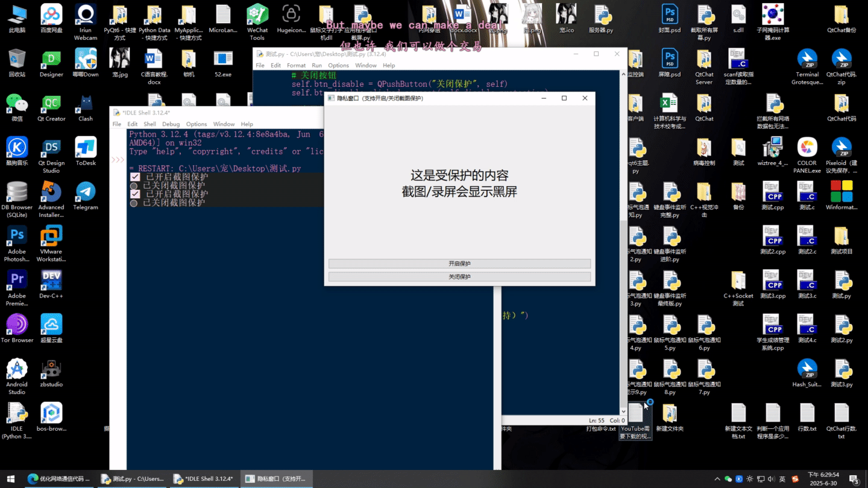Viewport: 868px width, 488px height.
Task: Open the Debug menu in IDLE Shell
Action: pos(171,124)
